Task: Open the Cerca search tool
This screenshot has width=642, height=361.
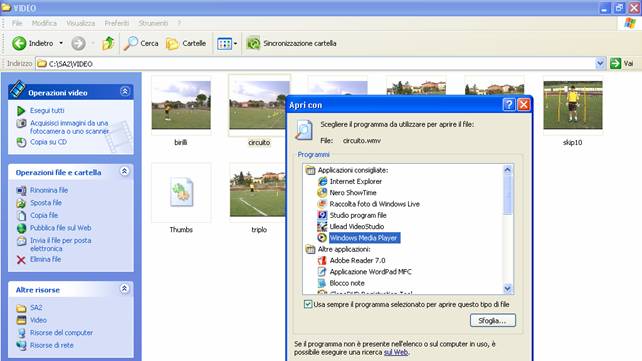Action: (141, 43)
